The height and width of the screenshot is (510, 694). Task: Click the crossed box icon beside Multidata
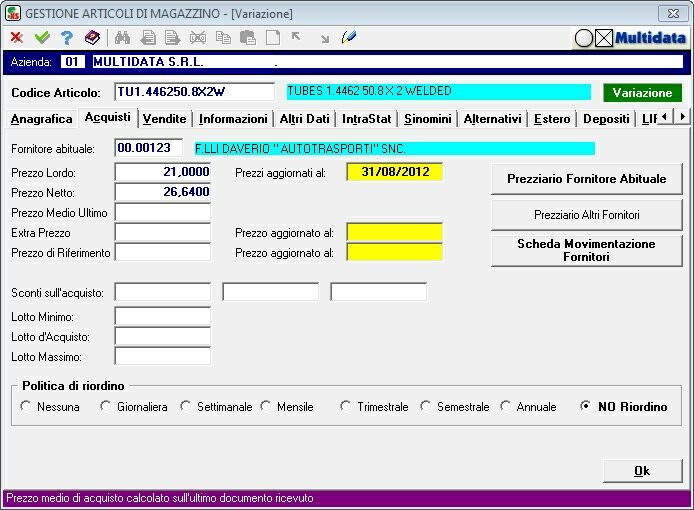click(x=604, y=39)
